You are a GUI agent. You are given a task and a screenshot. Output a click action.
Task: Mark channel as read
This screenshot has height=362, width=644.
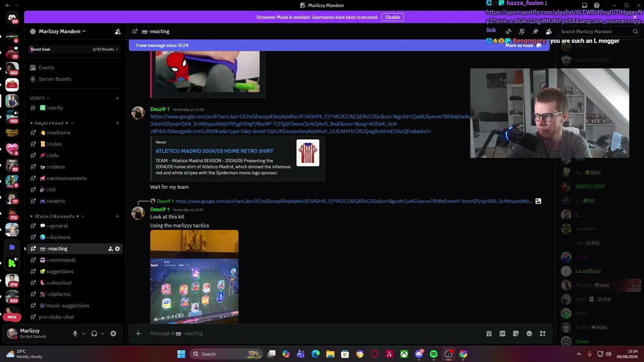pyautogui.click(x=523, y=45)
